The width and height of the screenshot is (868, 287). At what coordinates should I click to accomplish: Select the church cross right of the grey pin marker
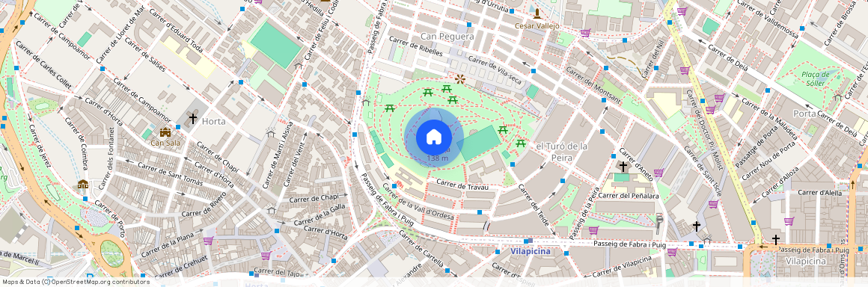click(x=696, y=226)
